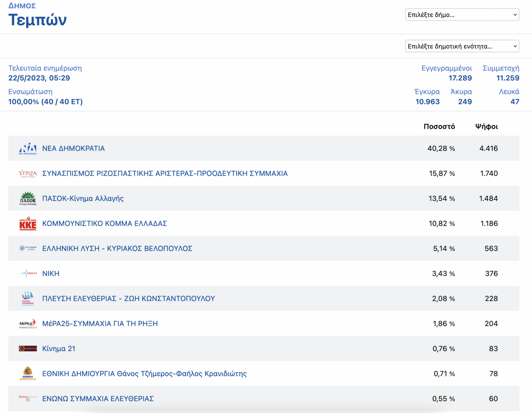Open the Κίνημα 21 party name link
Screen dimensions: 532x413
[59, 348]
